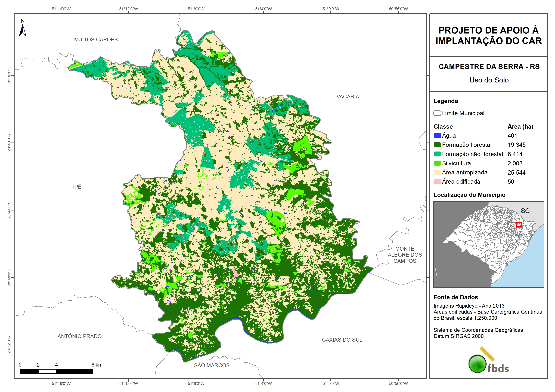This screenshot has height=392, width=555.
Task: Click the bright green Silvicultura swatch
Action: 437,163
